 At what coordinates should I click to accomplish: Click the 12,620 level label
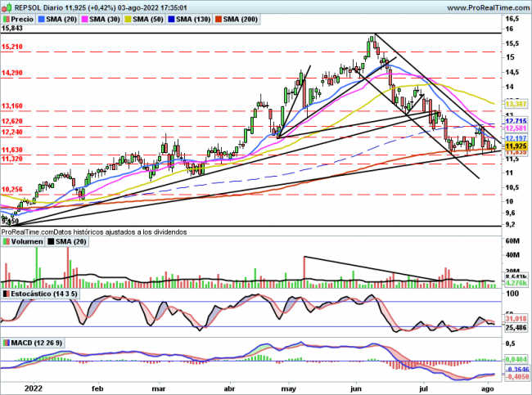(12, 121)
